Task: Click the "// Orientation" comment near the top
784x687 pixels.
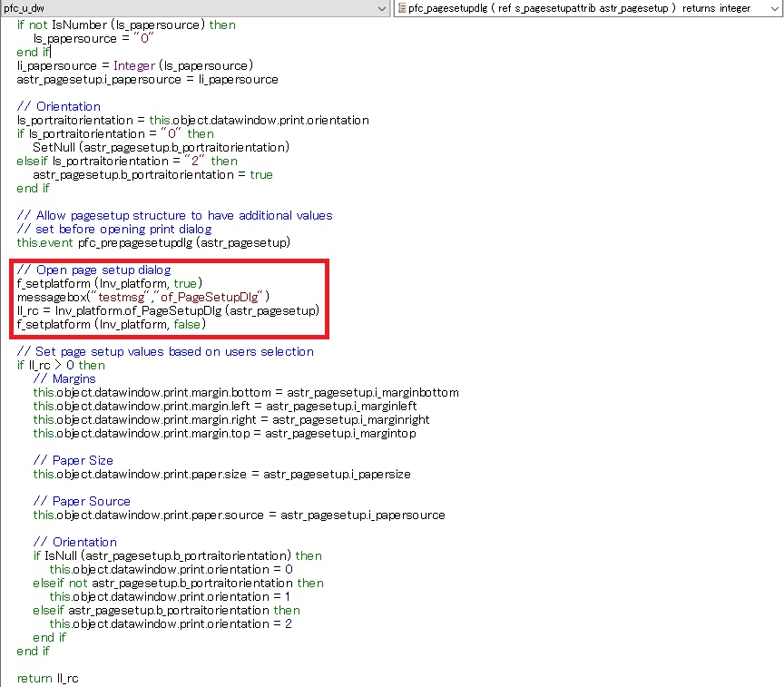Action: (58, 106)
